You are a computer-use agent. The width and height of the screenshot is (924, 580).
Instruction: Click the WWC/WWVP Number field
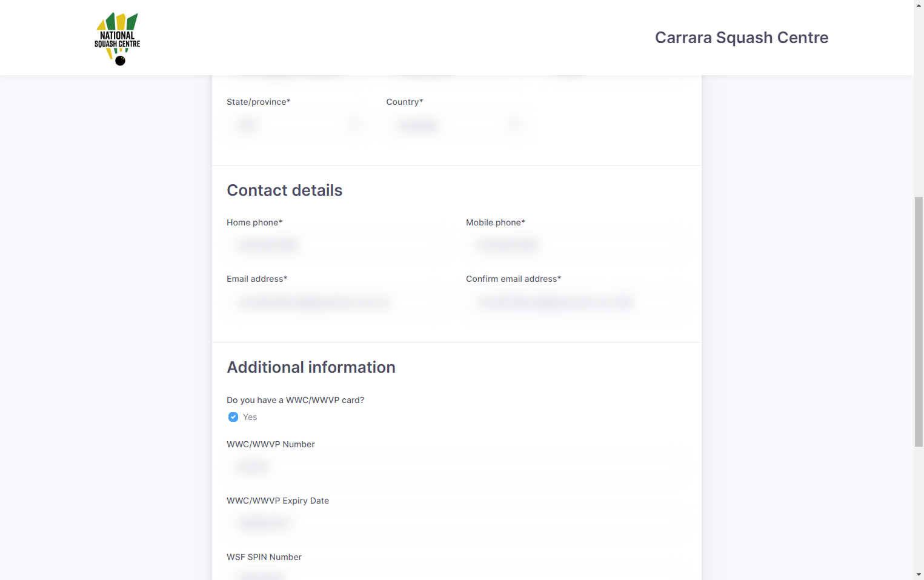click(456, 467)
